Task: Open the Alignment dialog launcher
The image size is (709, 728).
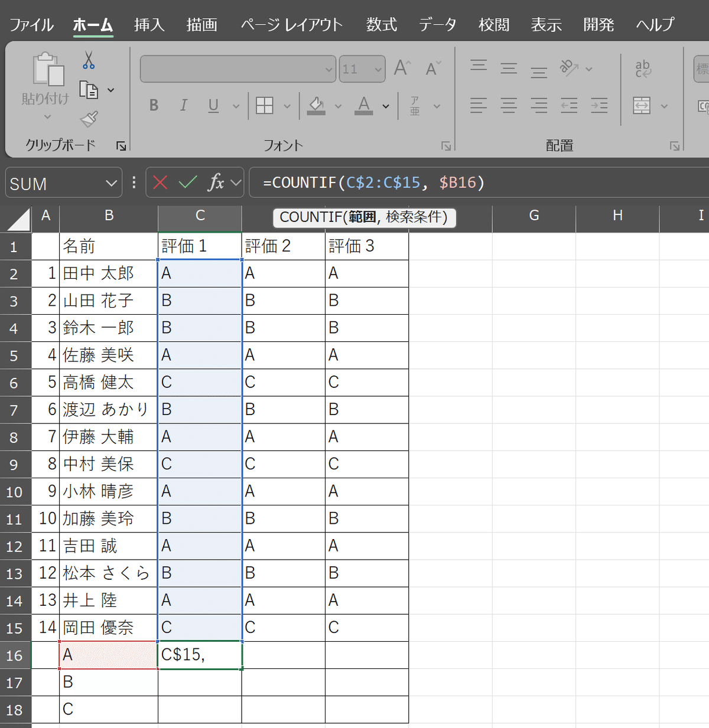Action: click(674, 146)
